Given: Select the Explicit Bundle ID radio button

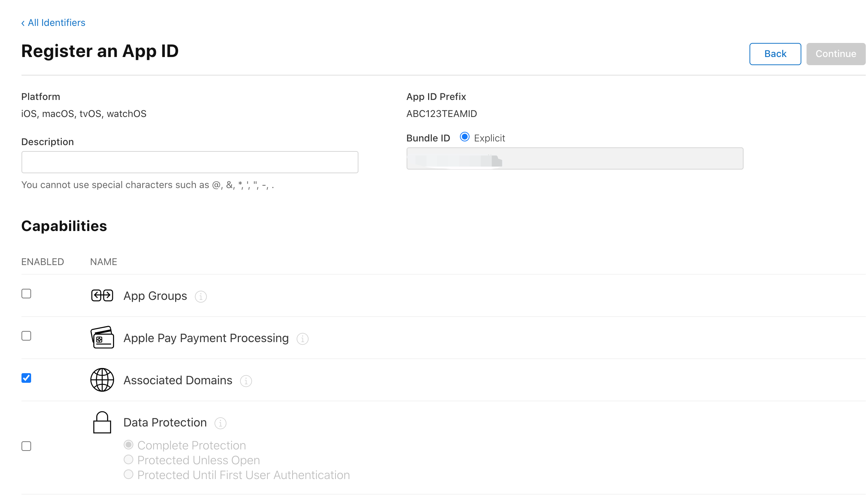Looking at the screenshot, I should [464, 137].
